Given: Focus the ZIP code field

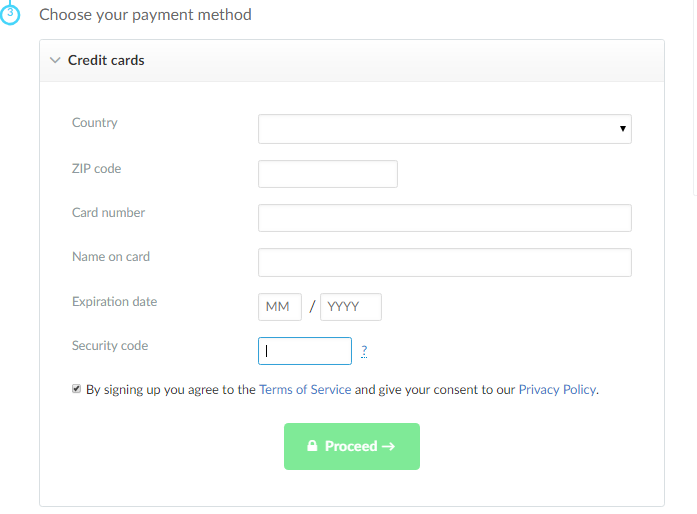Looking at the screenshot, I should point(328,174).
